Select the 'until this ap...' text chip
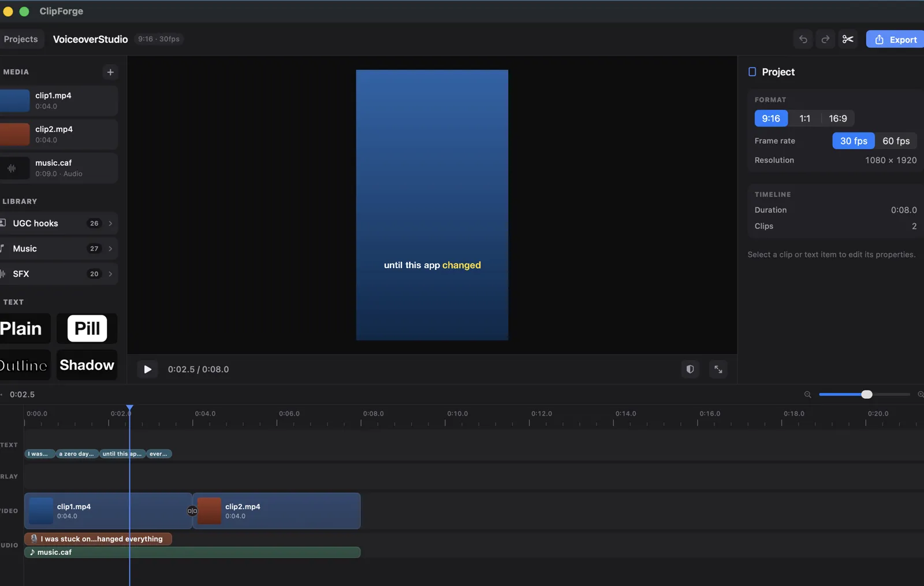Viewport: 924px width, 586px height. pos(122,454)
